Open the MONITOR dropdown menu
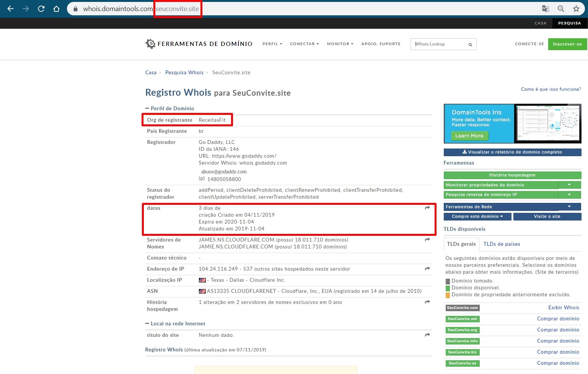 (340, 44)
